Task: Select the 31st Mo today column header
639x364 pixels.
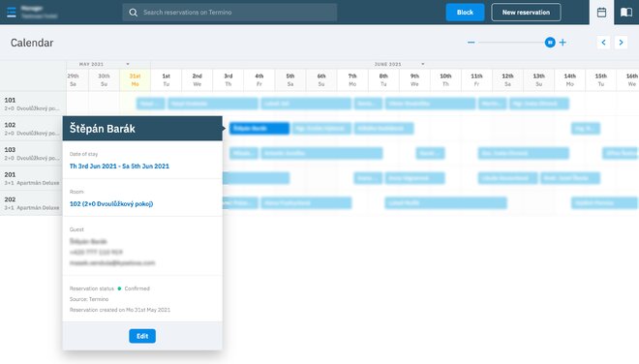Action: (x=135, y=80)
